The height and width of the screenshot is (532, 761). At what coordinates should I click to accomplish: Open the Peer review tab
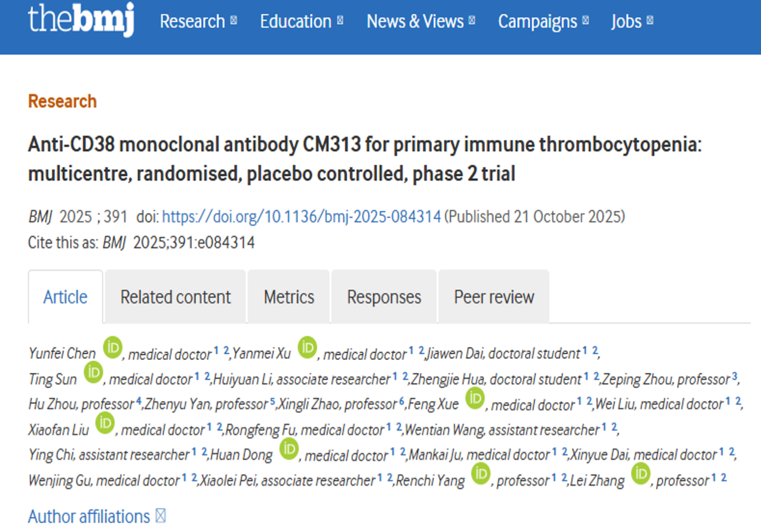point(494,297)
